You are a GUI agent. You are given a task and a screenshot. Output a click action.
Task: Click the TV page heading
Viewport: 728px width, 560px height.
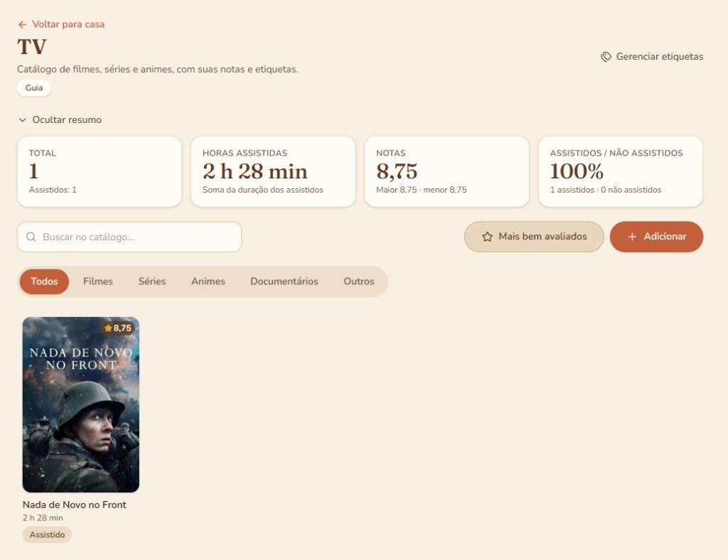32,47
